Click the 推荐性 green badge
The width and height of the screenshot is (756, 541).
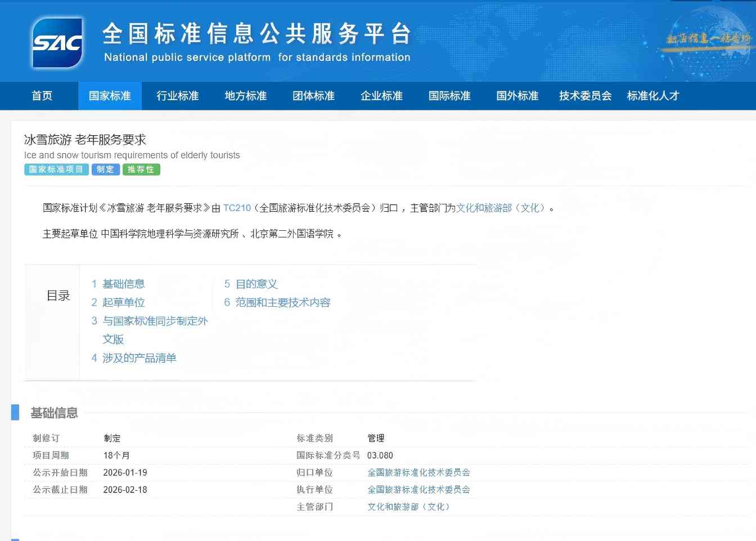coord(141,169)
